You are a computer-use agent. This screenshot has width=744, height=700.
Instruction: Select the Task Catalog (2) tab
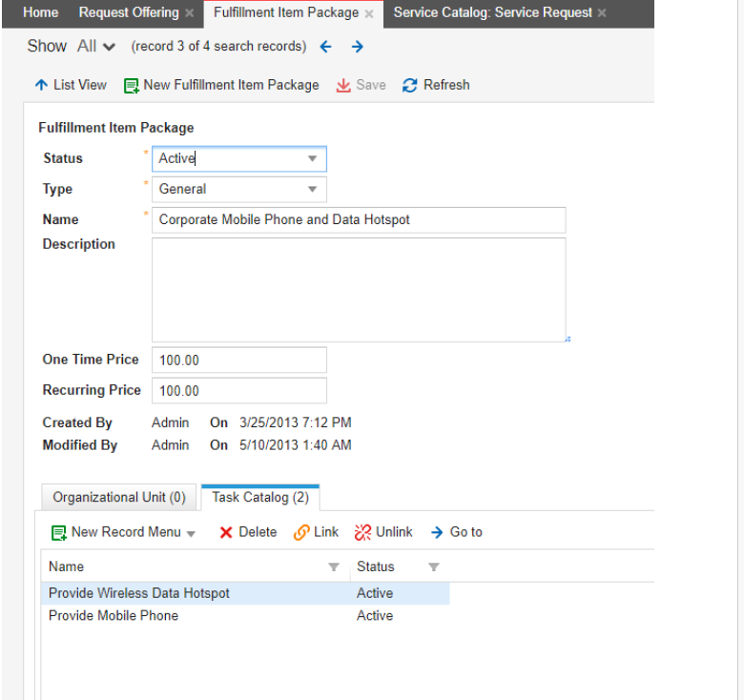tap(260, 497)
